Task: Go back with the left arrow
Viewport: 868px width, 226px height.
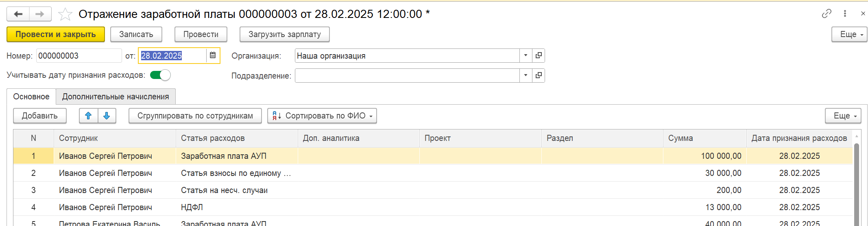Action: coord(18,14)
